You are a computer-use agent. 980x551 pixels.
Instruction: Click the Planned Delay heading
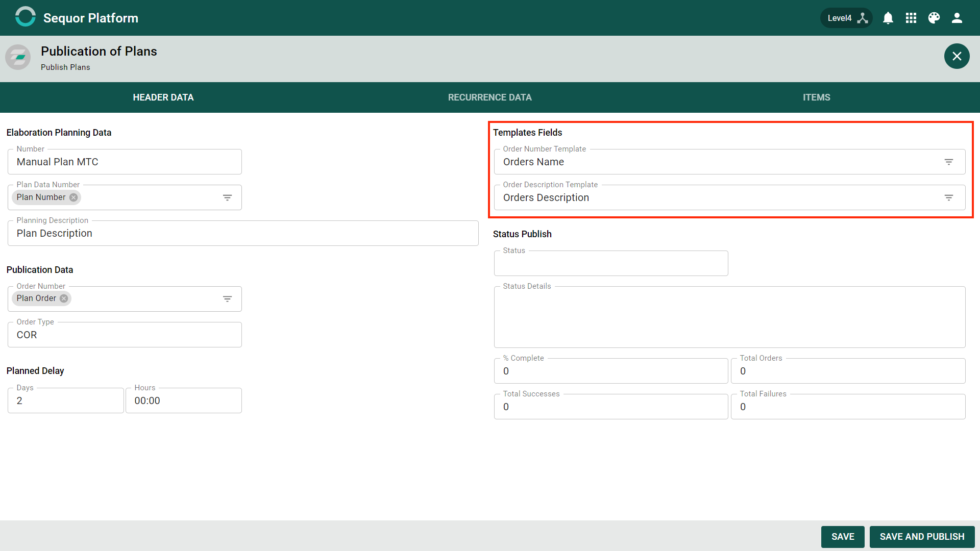click(x=35, y=371)
